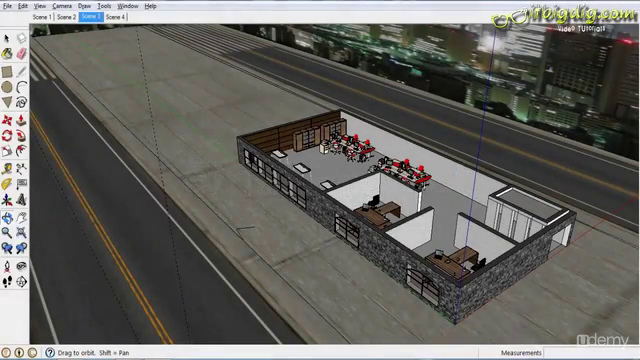Select the Walk footprints tool

click(x=7, y=281)
